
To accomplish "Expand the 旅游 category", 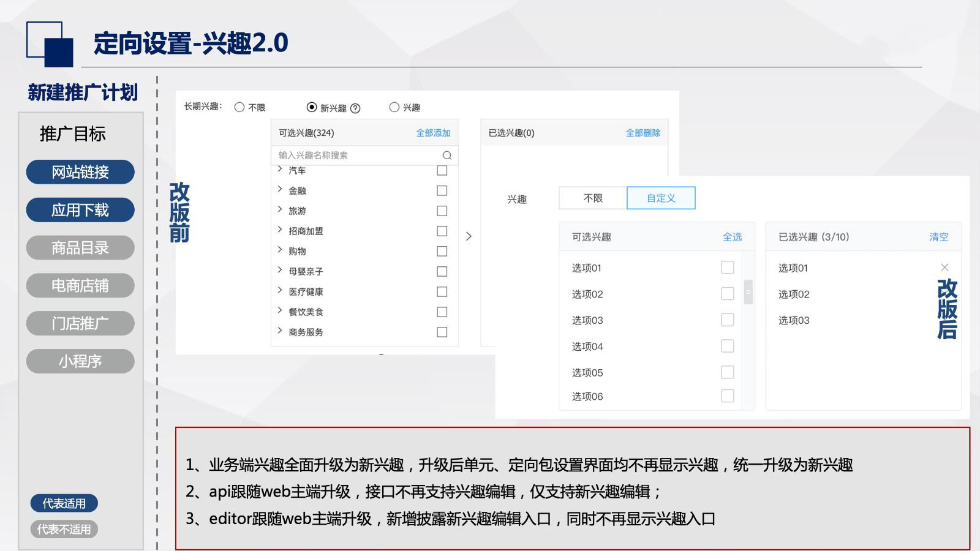I will click(280, 209).
